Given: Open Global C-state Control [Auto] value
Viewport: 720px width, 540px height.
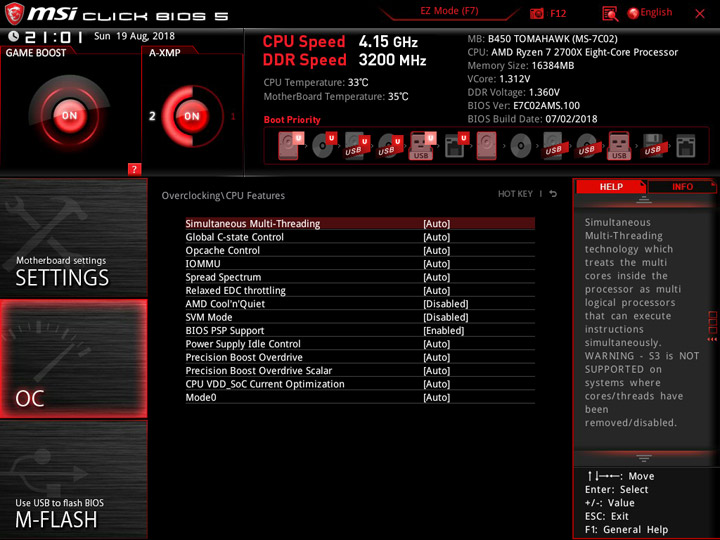Looking at the screenshot, I should (x=436, y=237).
